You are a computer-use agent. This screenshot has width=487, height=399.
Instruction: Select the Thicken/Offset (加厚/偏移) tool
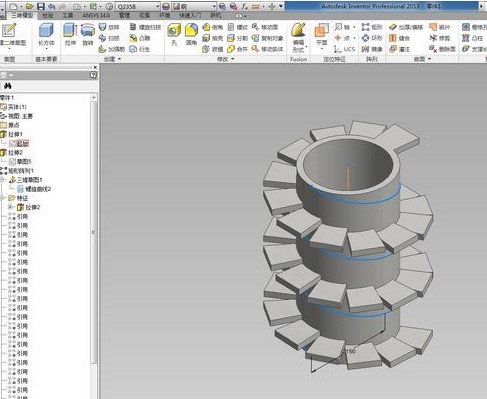[x=406, y=27]
